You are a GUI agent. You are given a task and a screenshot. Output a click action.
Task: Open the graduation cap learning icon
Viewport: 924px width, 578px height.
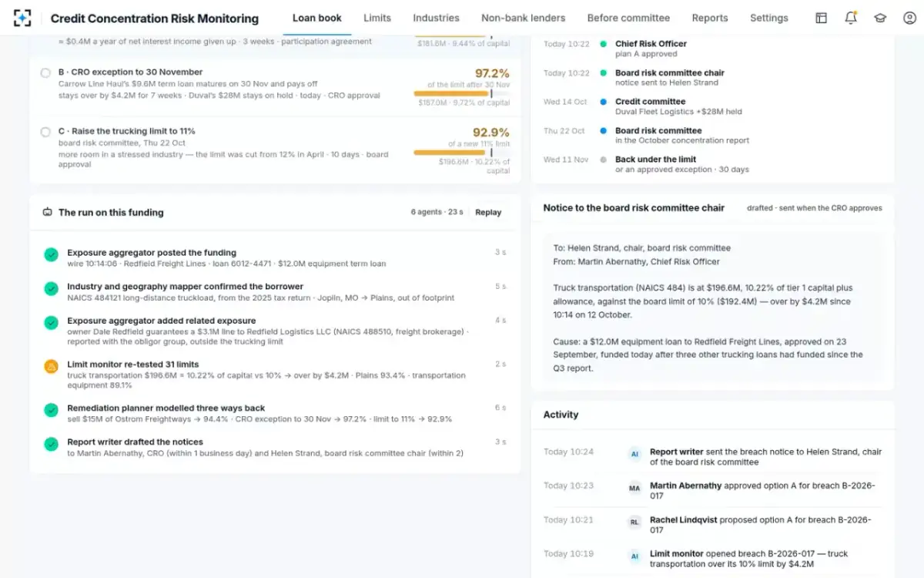point(880,18)
